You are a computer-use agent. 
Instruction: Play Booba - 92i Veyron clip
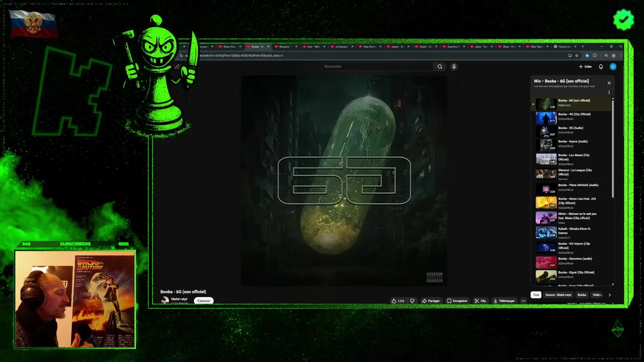click(x=572, y=247)
